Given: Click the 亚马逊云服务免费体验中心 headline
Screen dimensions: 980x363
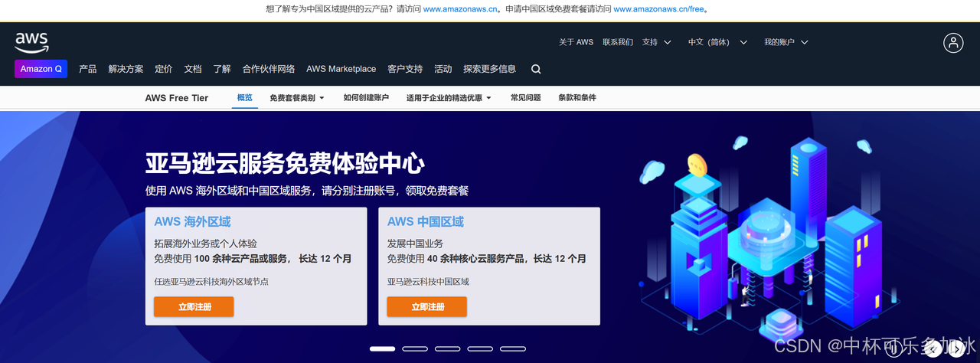Looking at the screenshot, I should click(285, 163).
